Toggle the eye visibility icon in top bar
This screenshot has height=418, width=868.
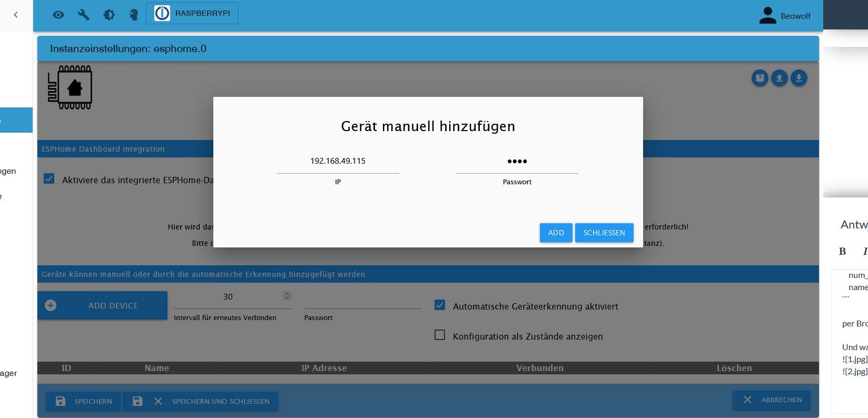pos(58,15)
